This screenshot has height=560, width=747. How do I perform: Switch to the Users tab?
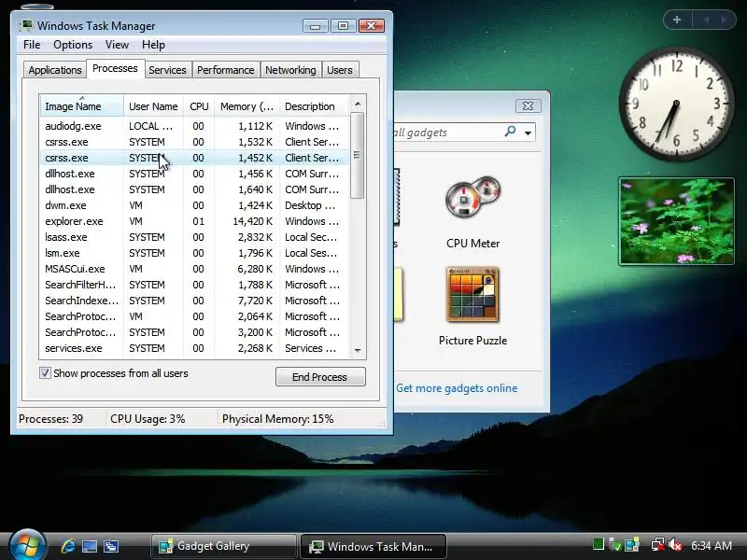pyautogui.click(x=340, y=70)
